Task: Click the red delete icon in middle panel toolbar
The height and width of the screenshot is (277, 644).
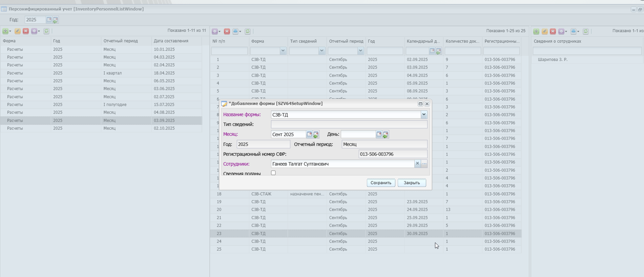Action: pos(227,31)
